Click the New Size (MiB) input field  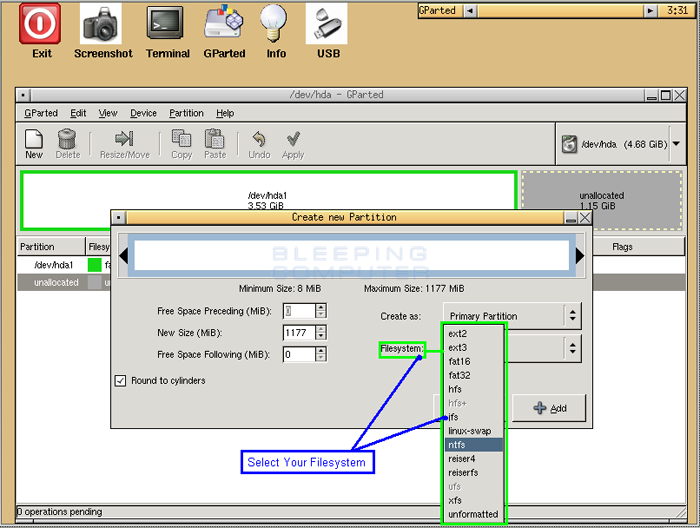click(299, 333)
